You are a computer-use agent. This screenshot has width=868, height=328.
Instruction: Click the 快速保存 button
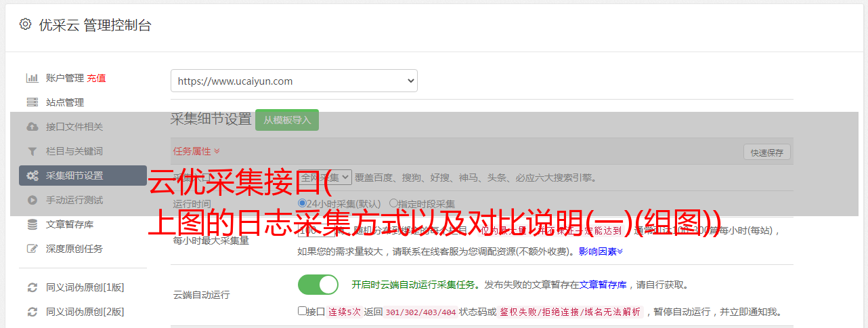766,152
